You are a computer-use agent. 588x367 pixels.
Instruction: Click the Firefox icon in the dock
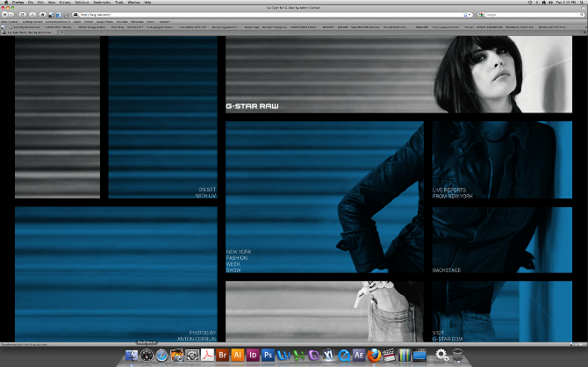374,355
